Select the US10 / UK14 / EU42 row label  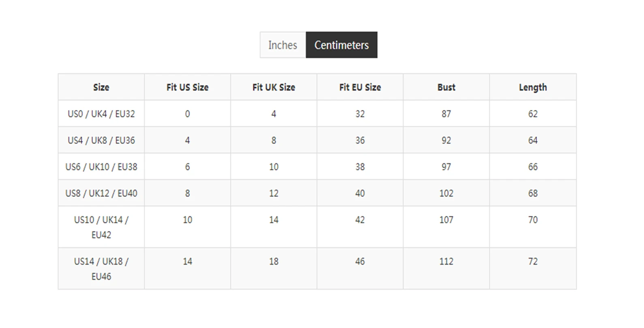(101, 227)
